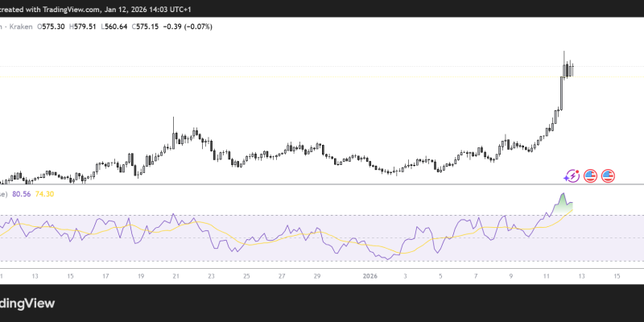This screenshot has width=644, height=322.
Task: Click the first US flag event icon
Action: coord(590,175)
